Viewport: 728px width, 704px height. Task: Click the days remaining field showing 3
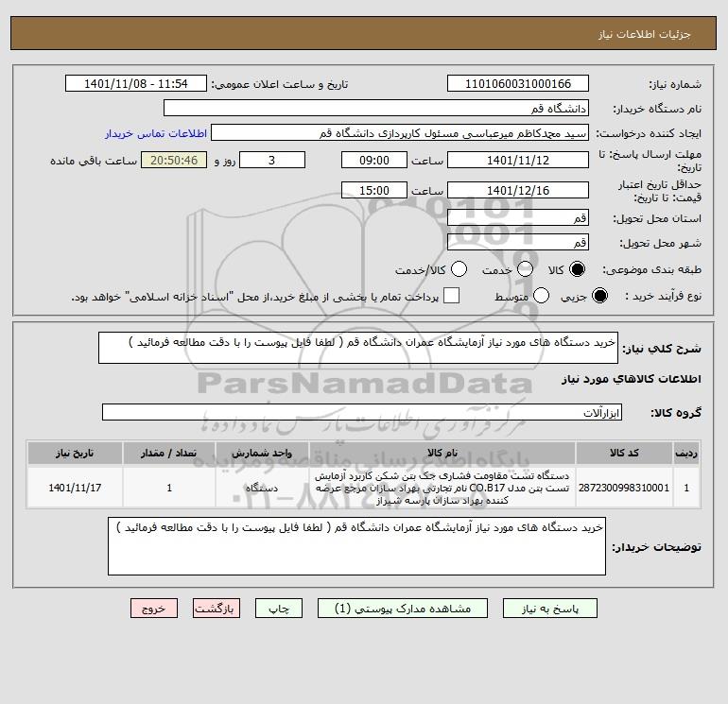(272, 160)
